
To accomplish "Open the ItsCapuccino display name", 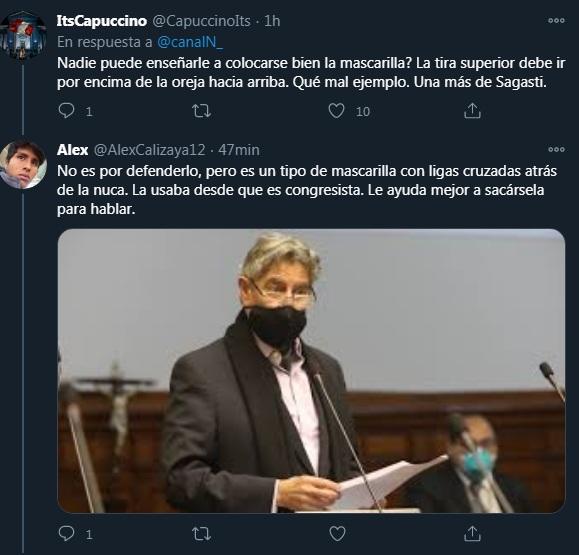I will [102, 21].
